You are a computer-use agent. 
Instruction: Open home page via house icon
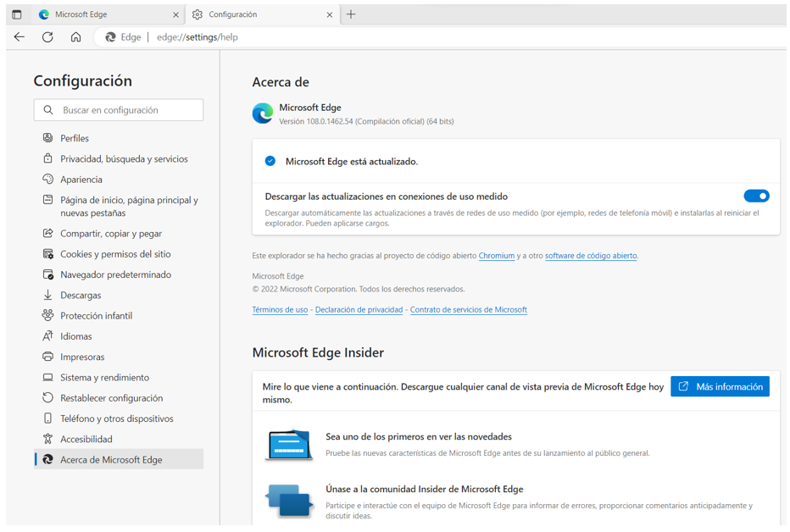pos(75,36)
